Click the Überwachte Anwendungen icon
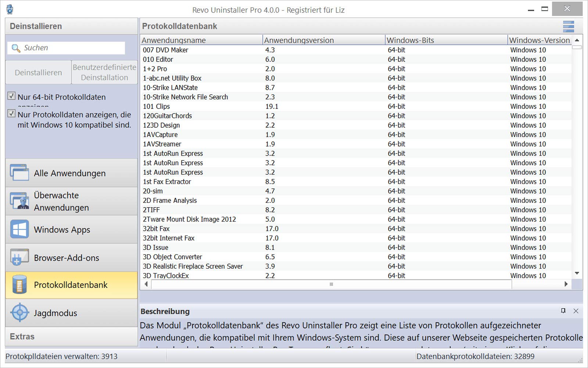This screenshot has width=588, height=368. (19, 201)
